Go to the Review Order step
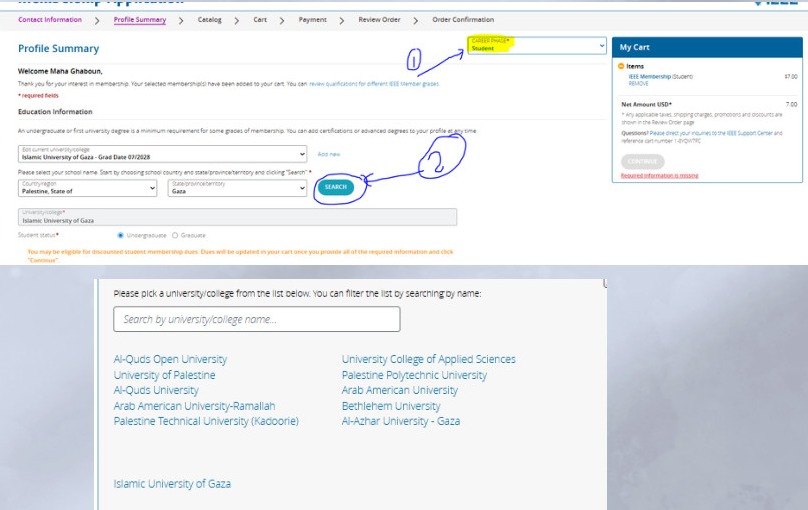The image size is (808, 510). [379, 20]
